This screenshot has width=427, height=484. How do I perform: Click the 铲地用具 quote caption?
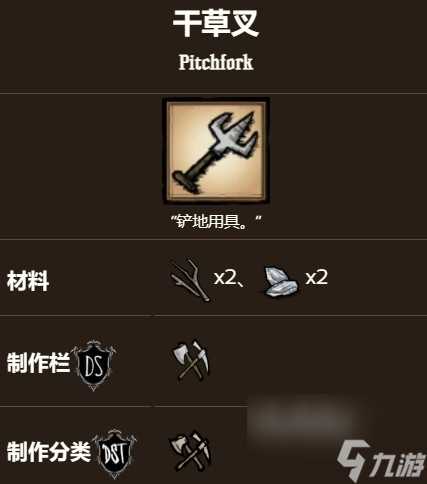pos(216,221)
